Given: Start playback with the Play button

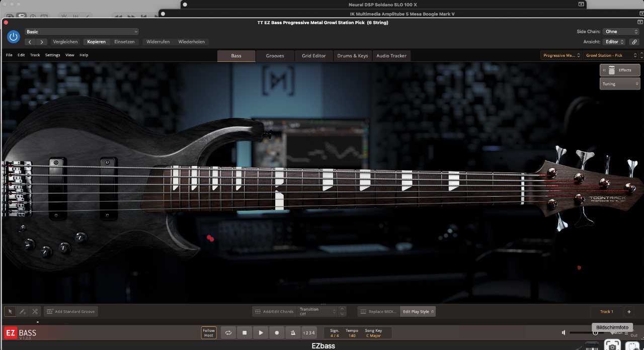Looking at the screenshot, I should (x=261, y=332).
